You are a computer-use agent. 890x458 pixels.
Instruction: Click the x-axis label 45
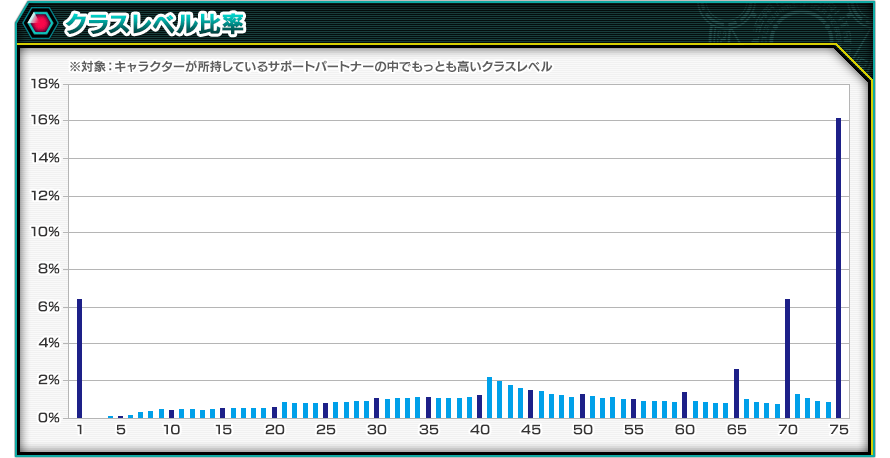(531, 430)
